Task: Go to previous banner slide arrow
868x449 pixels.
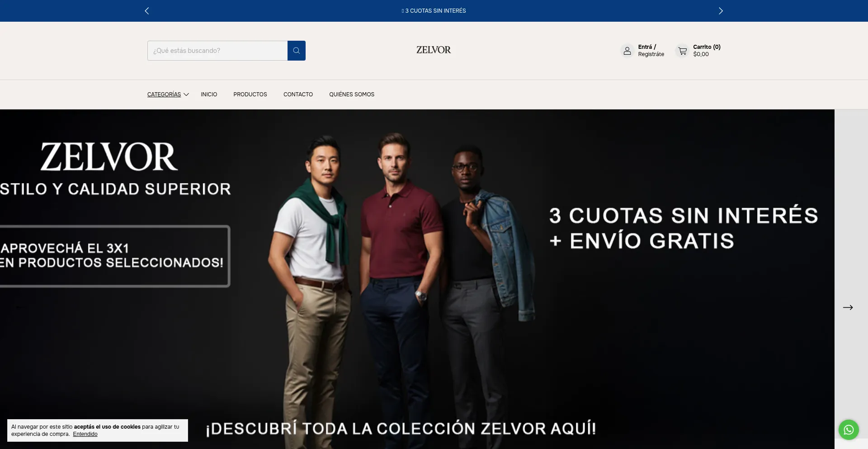Action: (x=19, y=307)
